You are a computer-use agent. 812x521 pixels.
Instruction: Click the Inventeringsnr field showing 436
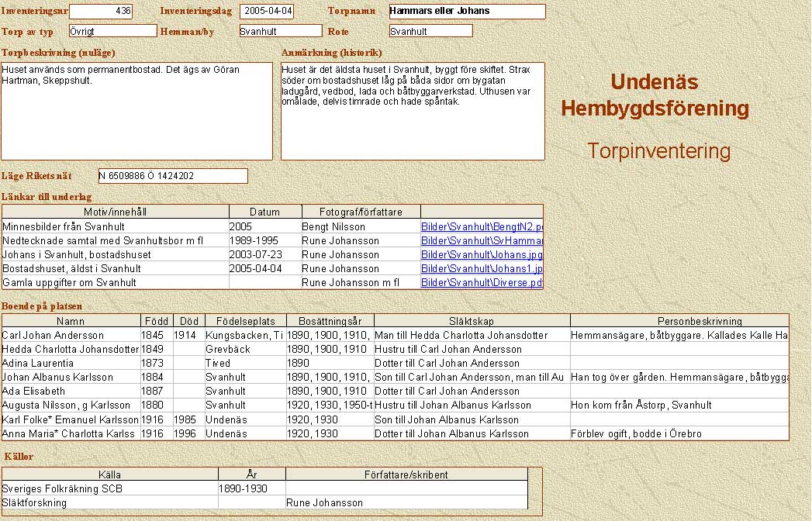tap(101, 12)
